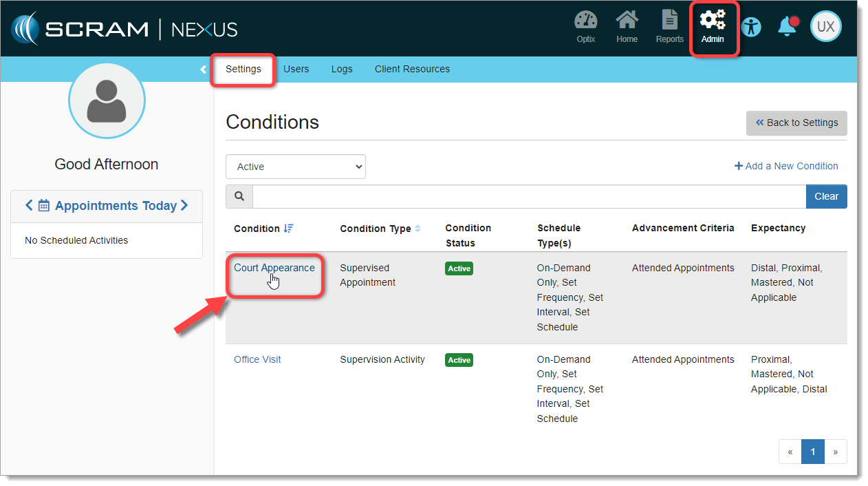Screen dimensions: 868x486
Task: Sort by the Condition Type column
Action: pos(417,229)
